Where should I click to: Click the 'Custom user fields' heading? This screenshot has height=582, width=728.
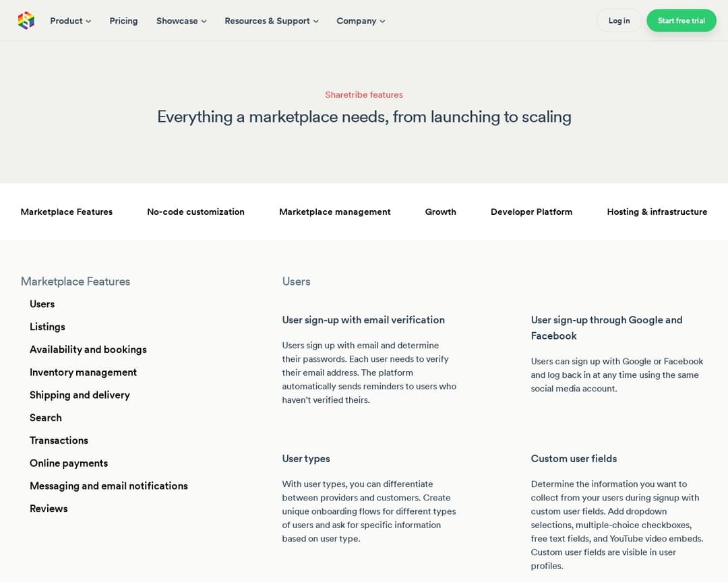tap(574, 459)
